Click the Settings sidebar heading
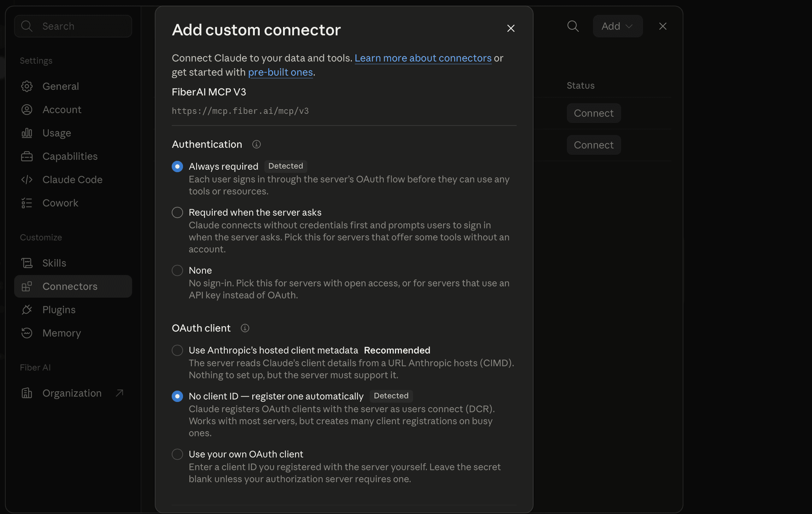This screenshot has height=514, width=812. [x=36, y=61]
